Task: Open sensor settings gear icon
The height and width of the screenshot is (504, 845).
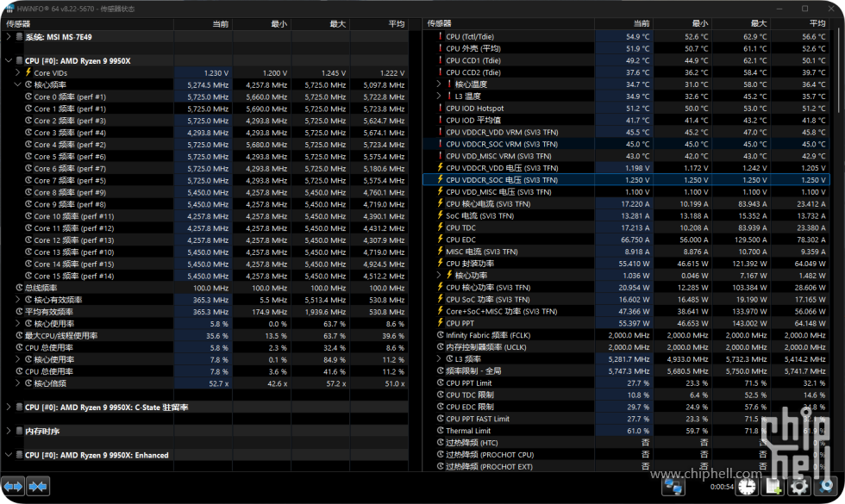Action: 799,487
